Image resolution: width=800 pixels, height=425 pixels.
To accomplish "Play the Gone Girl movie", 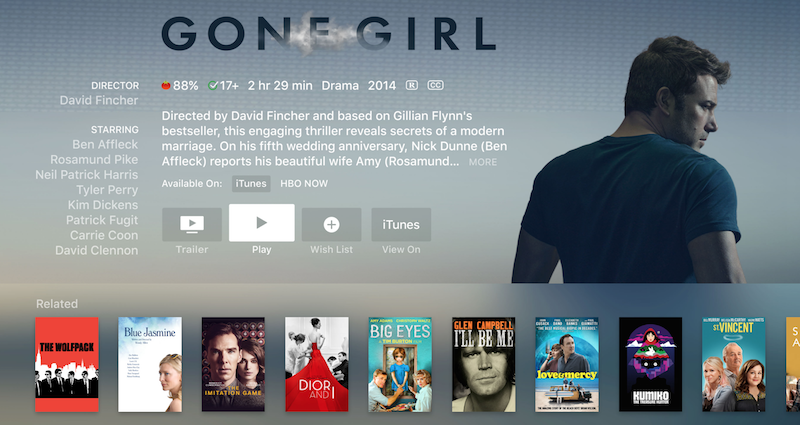I will pyautogui.click(x=262, y=222).
